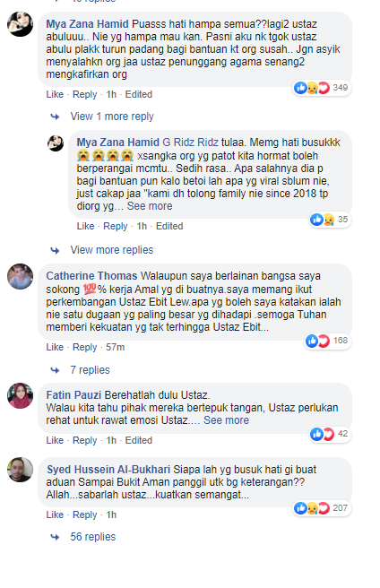Expand View more replies thread

coord(112,250)
